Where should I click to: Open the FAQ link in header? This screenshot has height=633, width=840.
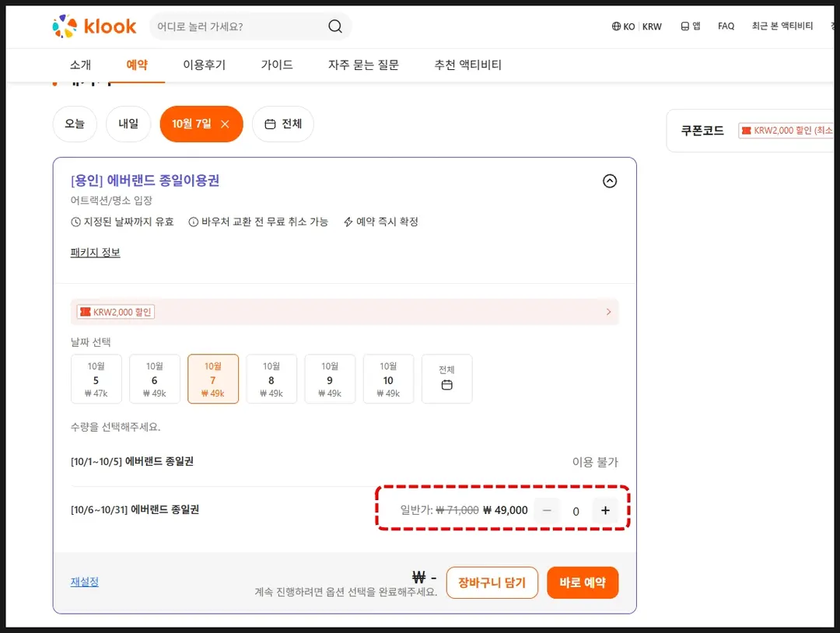click(x=726, y=26)
